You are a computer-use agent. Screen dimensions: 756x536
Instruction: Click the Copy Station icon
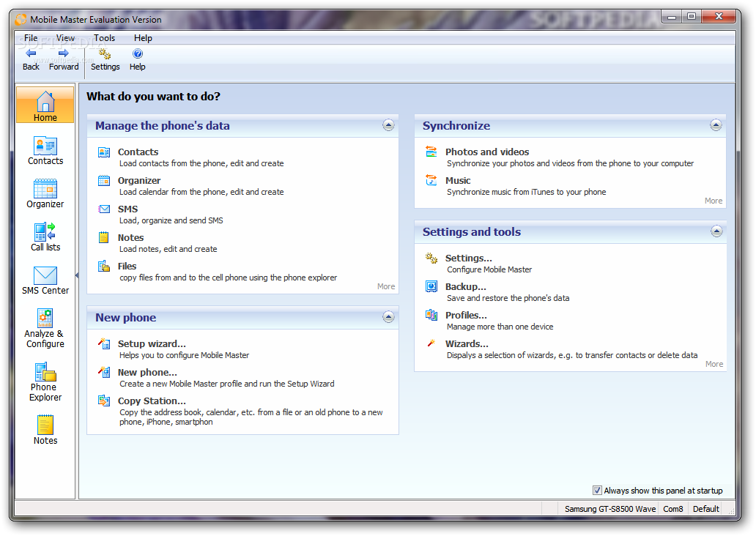pyautogui.click(x=104, y=401)
